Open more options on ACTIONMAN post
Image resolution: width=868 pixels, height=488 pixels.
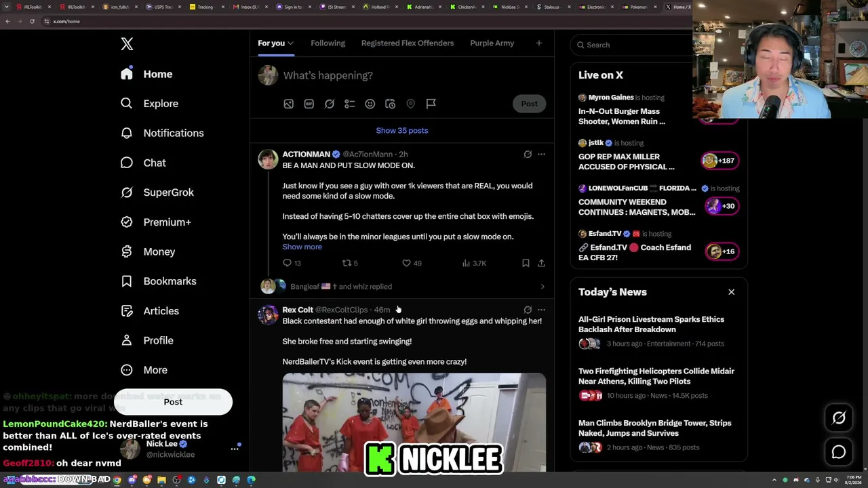pyautogui.click(x=541, y=155)
